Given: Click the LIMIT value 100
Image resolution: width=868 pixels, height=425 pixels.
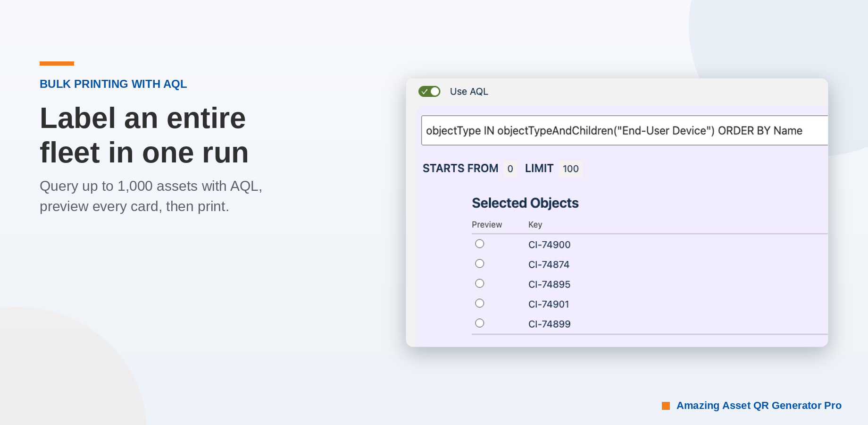Looking at the screenshot, I should [x=570, y=169].
